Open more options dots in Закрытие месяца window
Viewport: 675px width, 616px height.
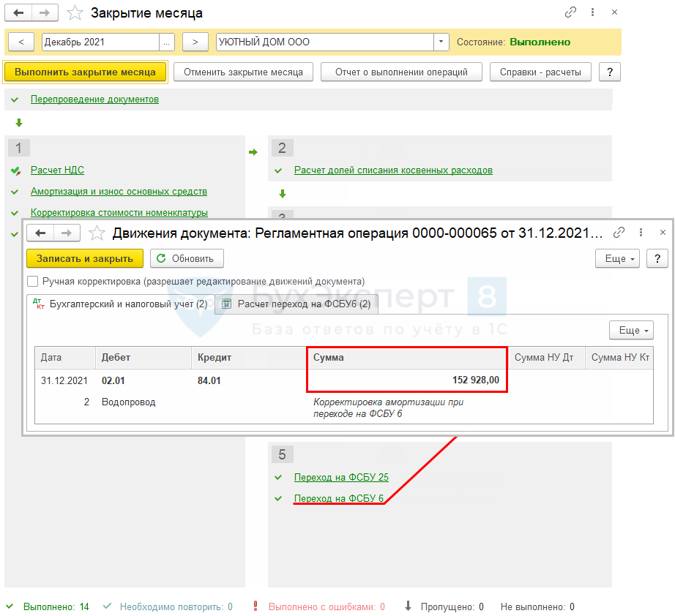[592, 12]
